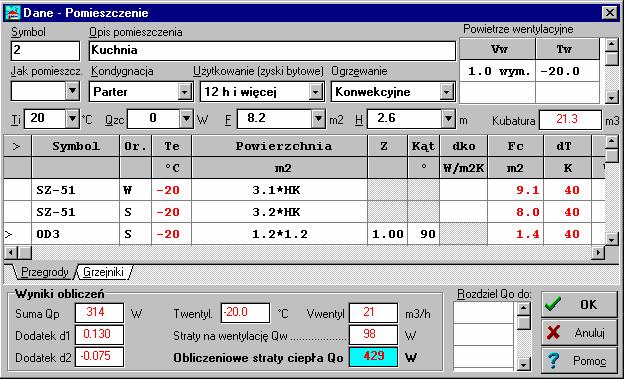Click the > header cell of partitions table

click(x=18, y=146)
